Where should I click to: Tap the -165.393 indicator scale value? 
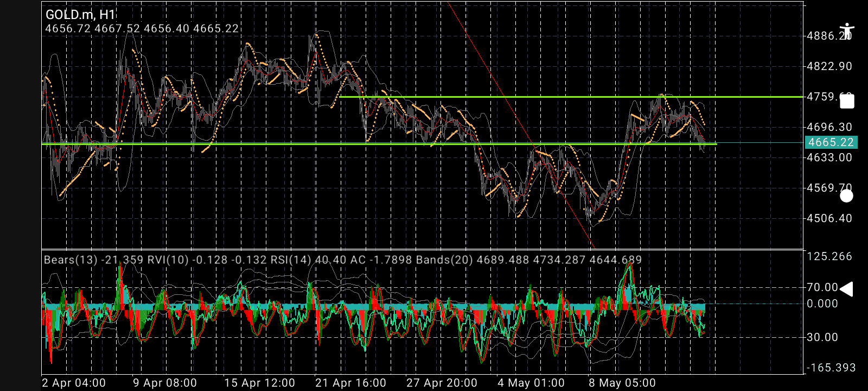click(831, 368)
